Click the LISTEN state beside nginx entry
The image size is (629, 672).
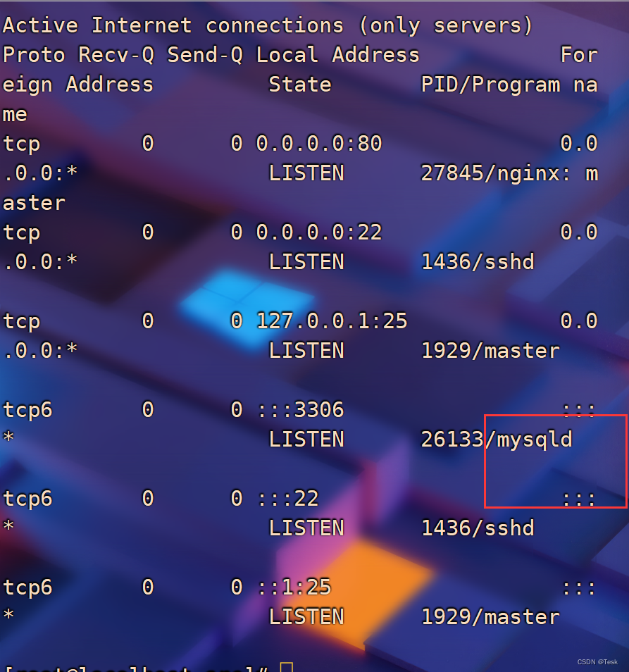click(306, 173)
